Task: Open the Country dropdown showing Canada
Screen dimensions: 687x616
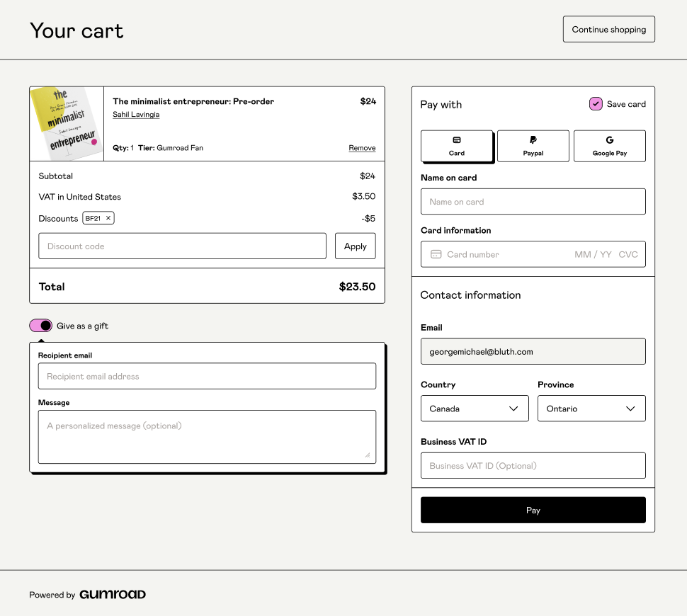Action: [475, 409]
